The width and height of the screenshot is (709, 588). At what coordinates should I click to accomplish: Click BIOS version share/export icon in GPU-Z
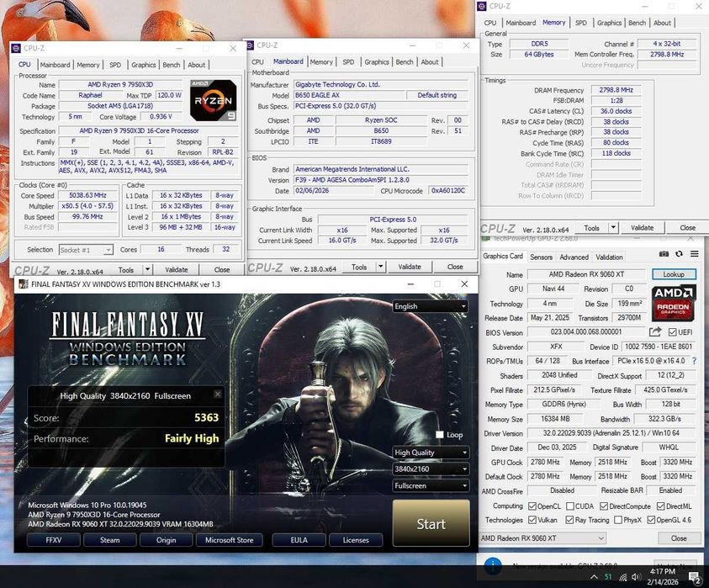point(655,332)
